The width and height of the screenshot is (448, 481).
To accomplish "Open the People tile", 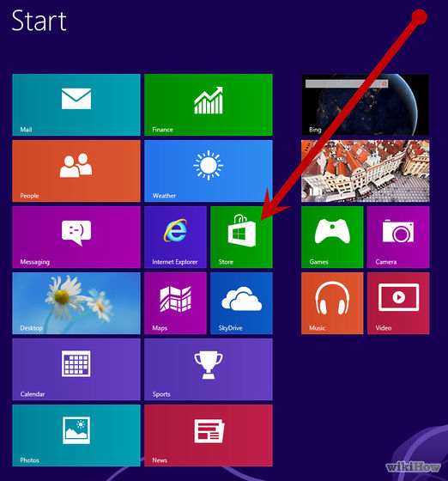I will pos(76,171).
